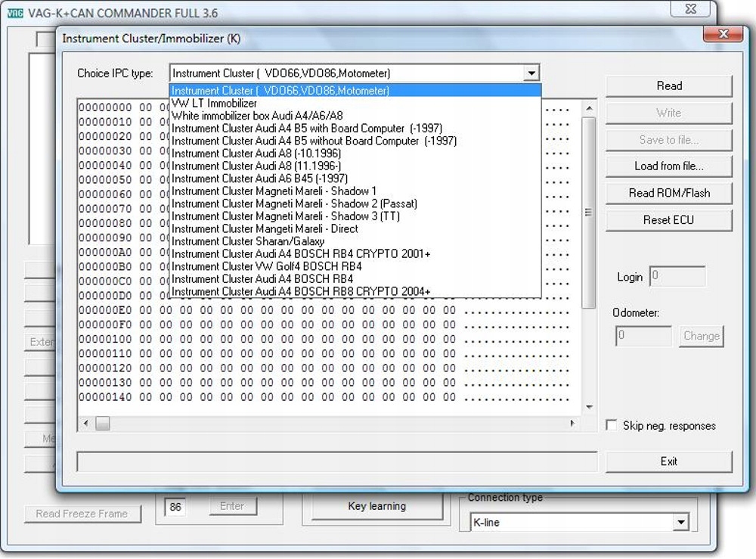756x559 pixels.
Task: Click the VAG application icon in title bar
Action: pos(15,13)
